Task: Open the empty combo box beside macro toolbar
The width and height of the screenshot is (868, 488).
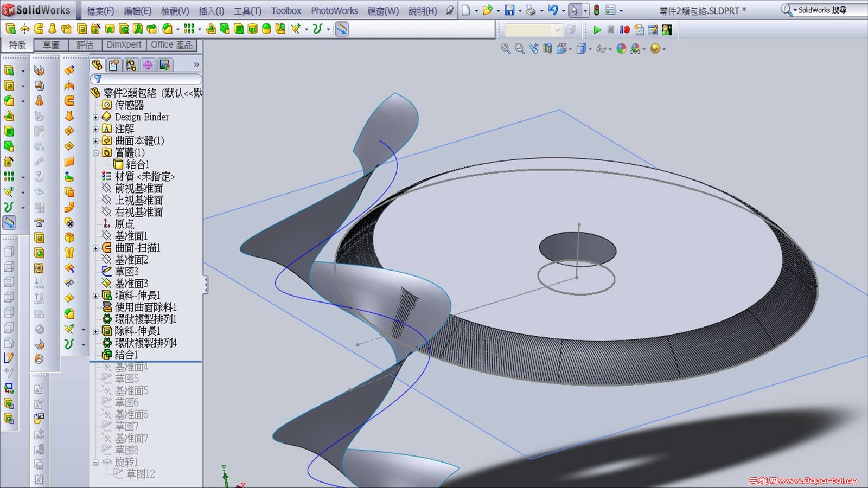Action: [533, 30]
